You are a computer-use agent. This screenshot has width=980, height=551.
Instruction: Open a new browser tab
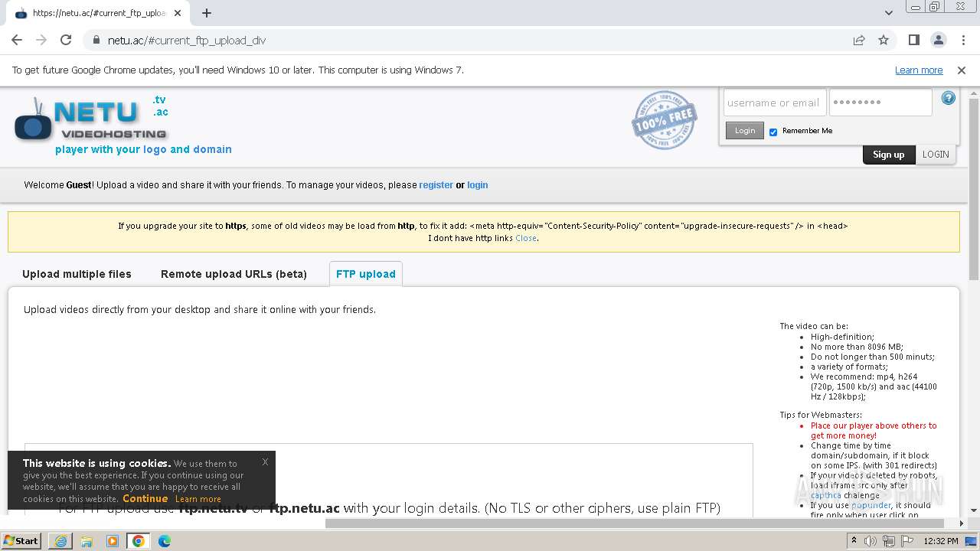[207, 13]
